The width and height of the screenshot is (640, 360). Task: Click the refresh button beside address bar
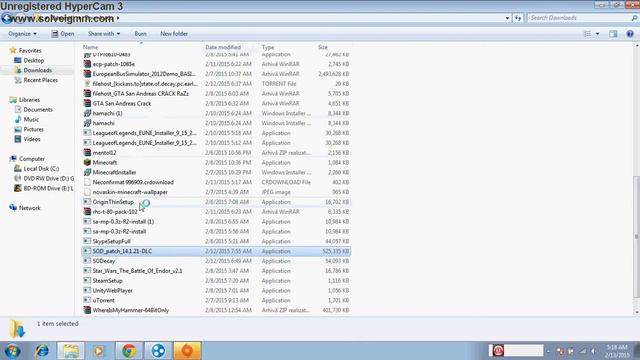click(518, 18)
